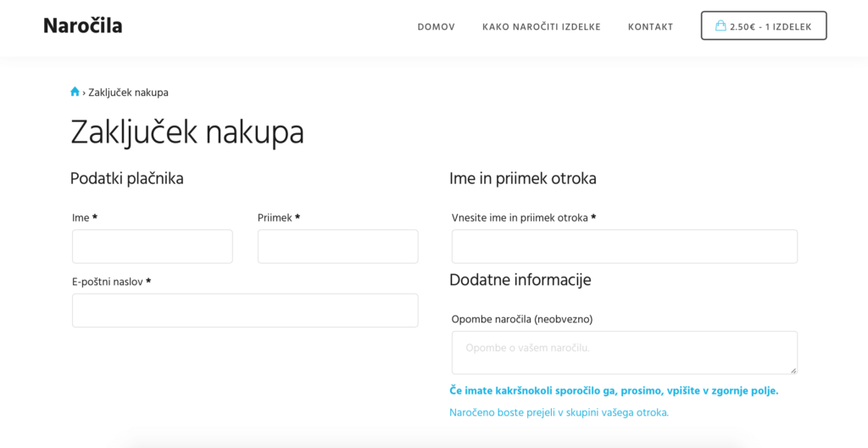Click the Opombe naročila (neobvezno) label
This screenshot has height=448, width=868.
pyautogui.click(x=521, y=319)
